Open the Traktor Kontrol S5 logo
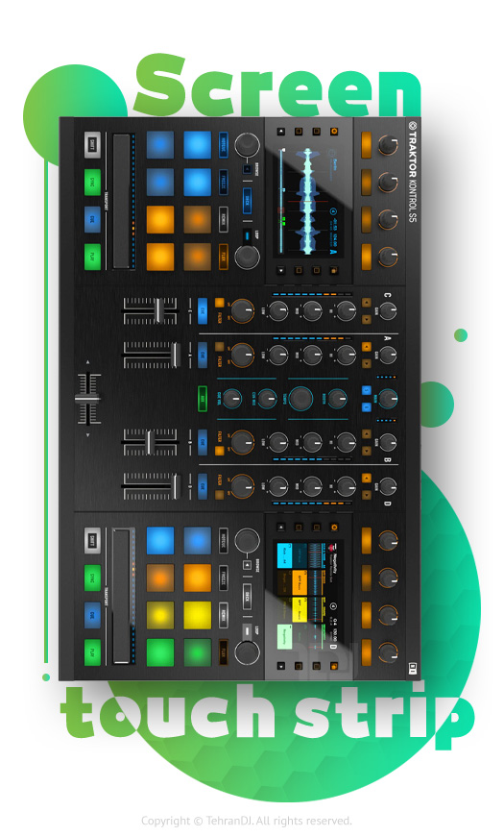The height and width of the screenshot is (836, 504). (x=412, y=172)
